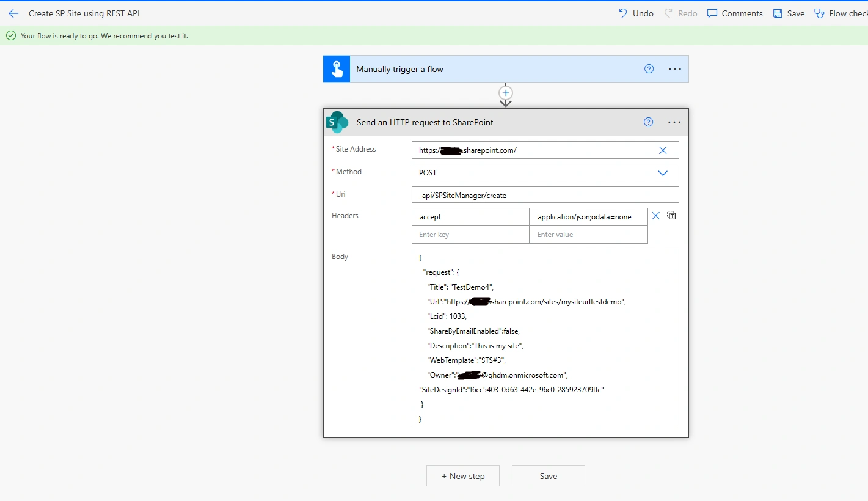Click the empty Enter value field
The height and width of the screenshot is (501, 868).
[589, 235]
